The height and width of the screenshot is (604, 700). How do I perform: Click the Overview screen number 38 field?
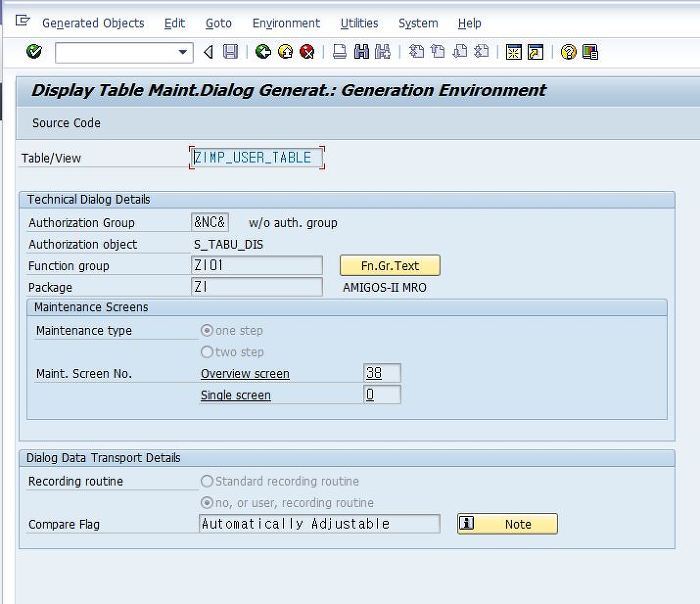[382, 373]
